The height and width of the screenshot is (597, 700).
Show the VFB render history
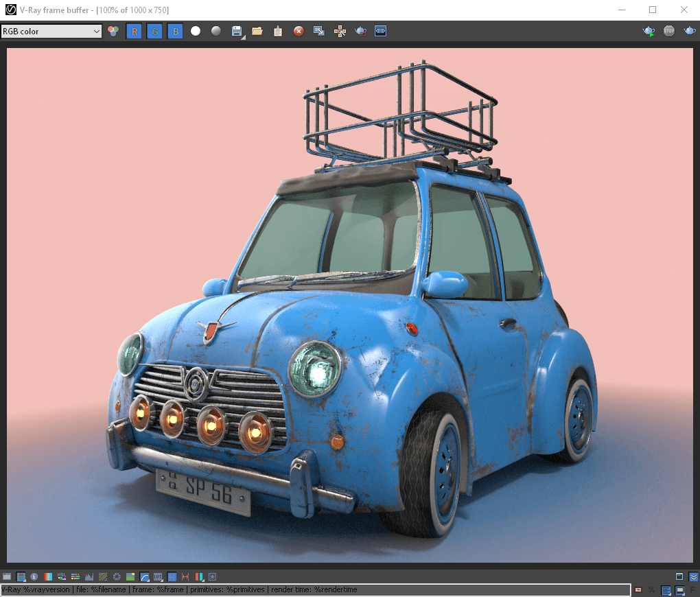click(x=19, y=576)
